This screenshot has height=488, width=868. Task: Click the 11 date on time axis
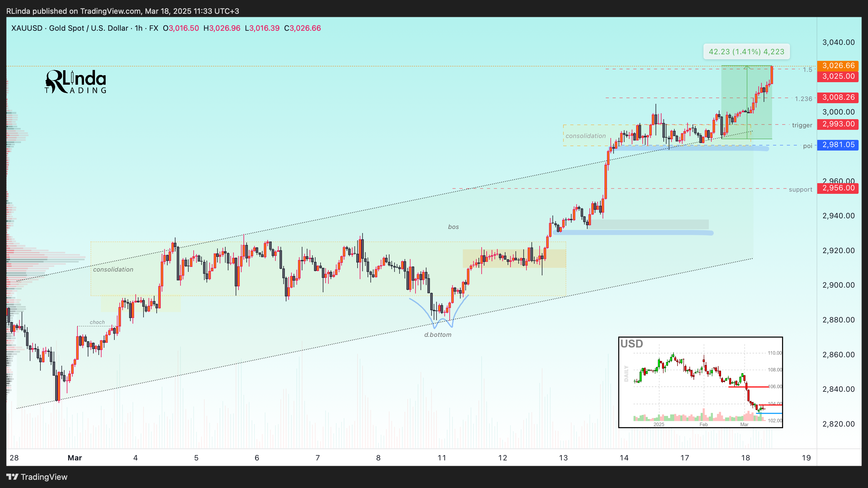point(442,458)
